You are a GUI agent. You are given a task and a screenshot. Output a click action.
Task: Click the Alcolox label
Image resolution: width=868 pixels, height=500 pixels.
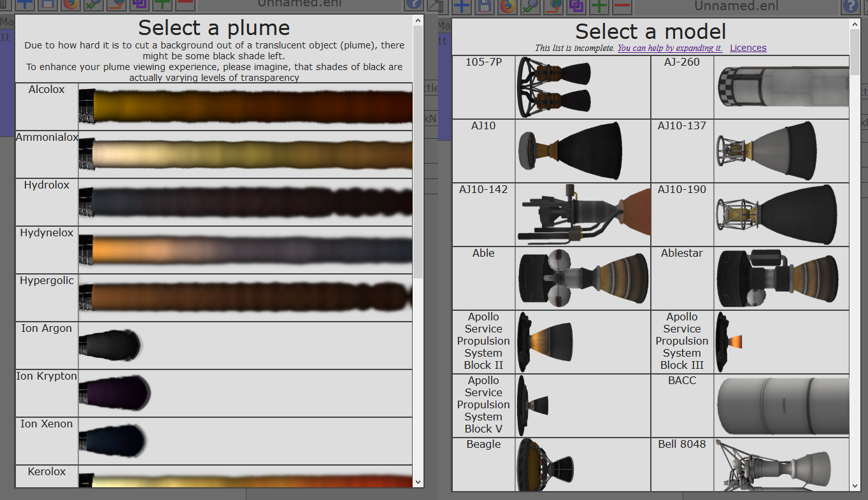pos(46,90)
